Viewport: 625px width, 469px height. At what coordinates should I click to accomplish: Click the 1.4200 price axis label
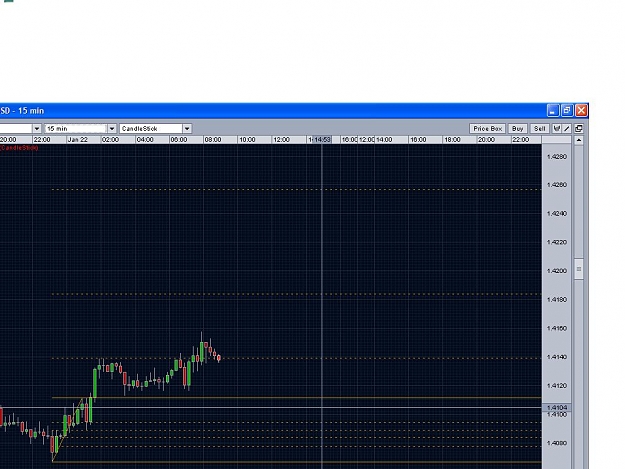556,271
